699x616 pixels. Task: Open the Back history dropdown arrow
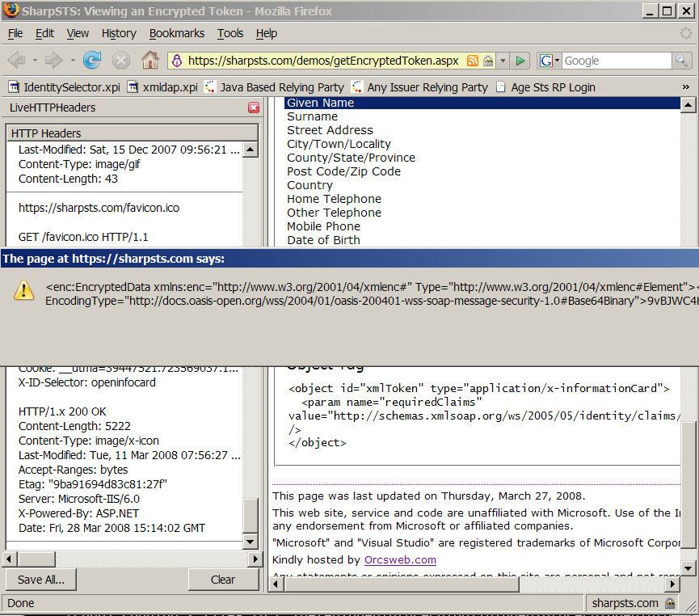pyautogui.click(x=35, y=60)
